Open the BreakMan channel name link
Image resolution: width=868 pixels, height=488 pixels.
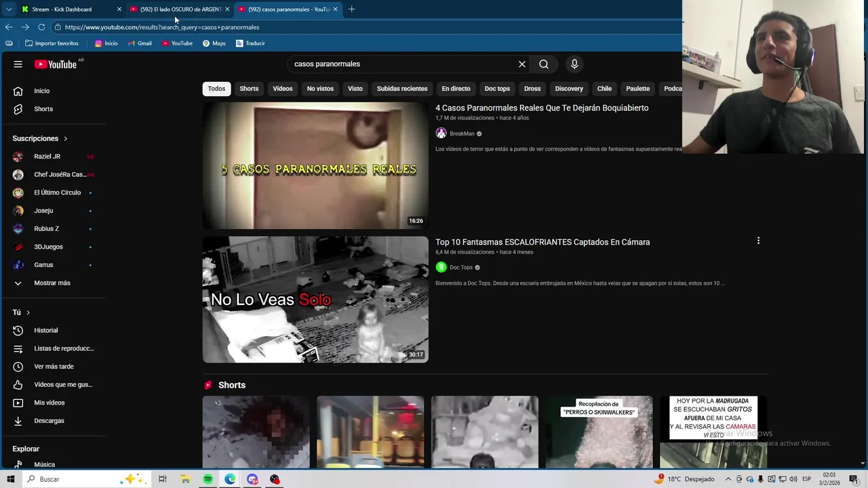(462, 134)
